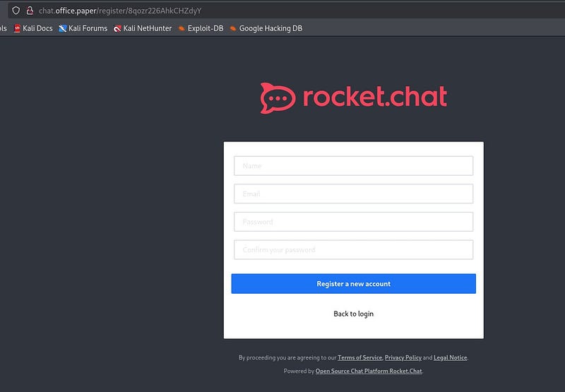The width and height of the screenshot is (565, 392).
Task: Click the shield tracking protection icon
Action: (16, 11)
